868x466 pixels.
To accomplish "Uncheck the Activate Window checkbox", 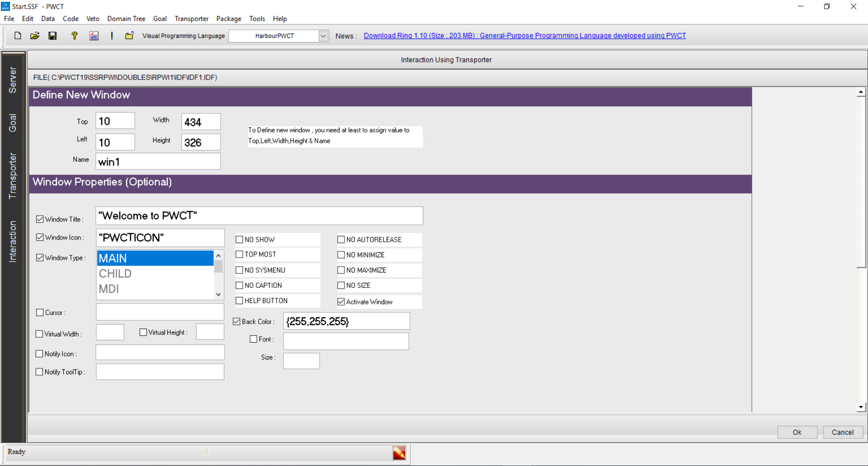I will tap(341, 302).
